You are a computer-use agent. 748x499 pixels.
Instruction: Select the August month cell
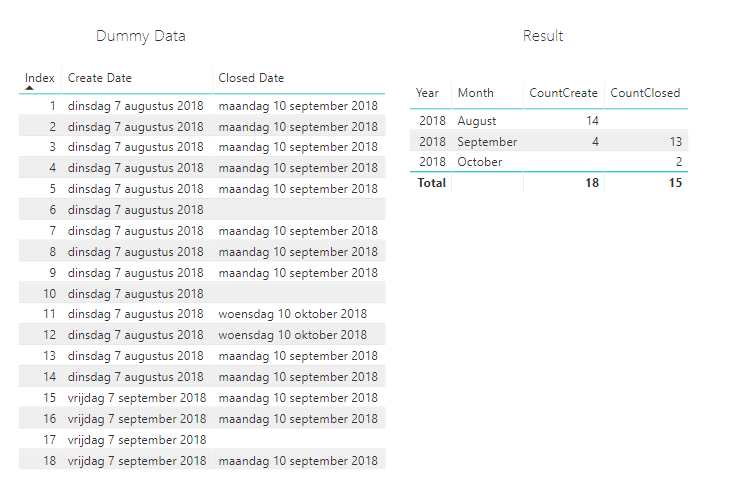coord(477,121)
